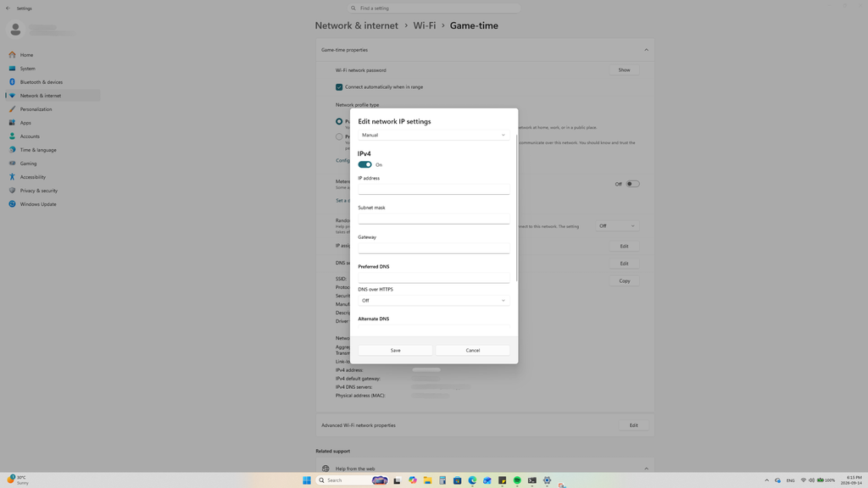Open the Home page icon in sidebar
The image size is (868, 488).
coord(12,55)
